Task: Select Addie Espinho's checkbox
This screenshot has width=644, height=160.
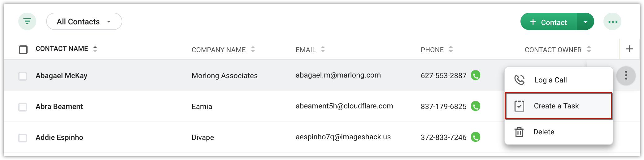Action: (x=23, y=138)
